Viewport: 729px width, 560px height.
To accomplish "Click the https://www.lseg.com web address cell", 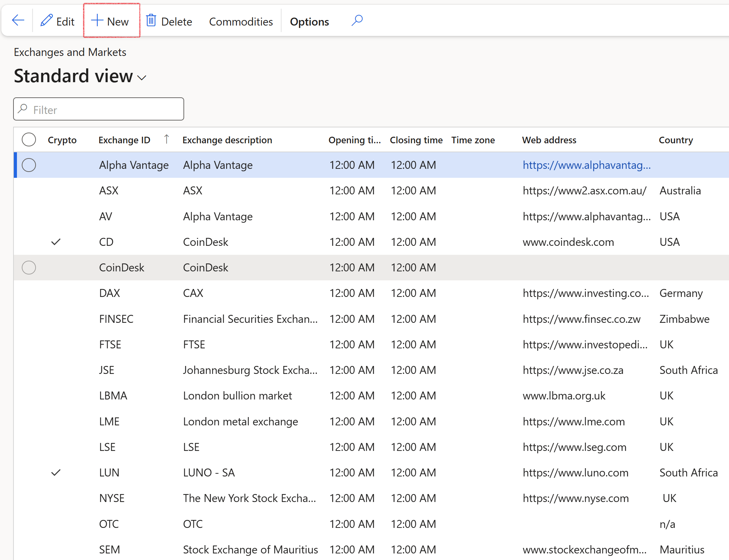I will pyautogui.click(x=575, y=447).
